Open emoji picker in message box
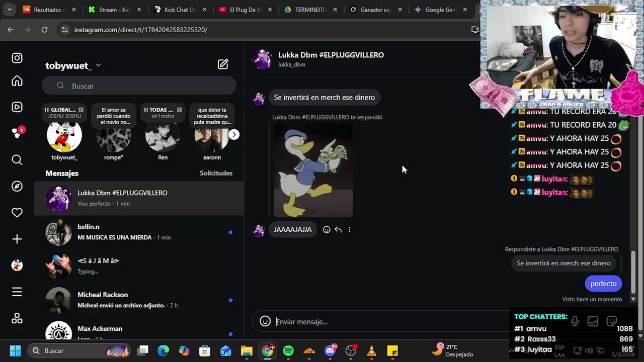The width and height of the screenshot is (644, 362). click(x=265, y=322)
